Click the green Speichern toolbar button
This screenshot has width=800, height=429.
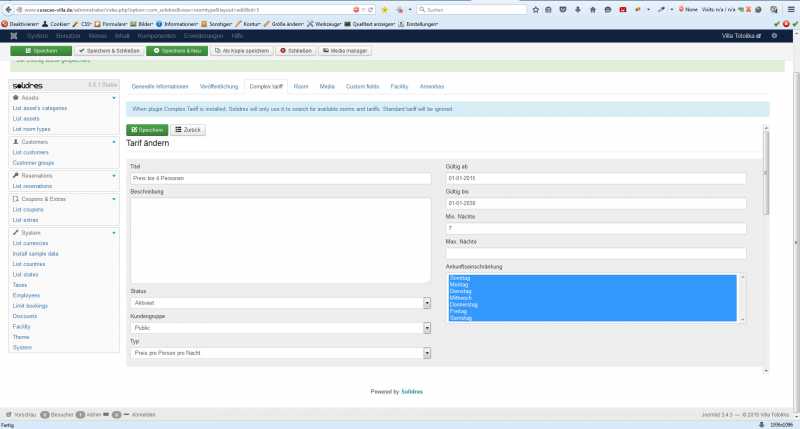click(x=35, y=50)
